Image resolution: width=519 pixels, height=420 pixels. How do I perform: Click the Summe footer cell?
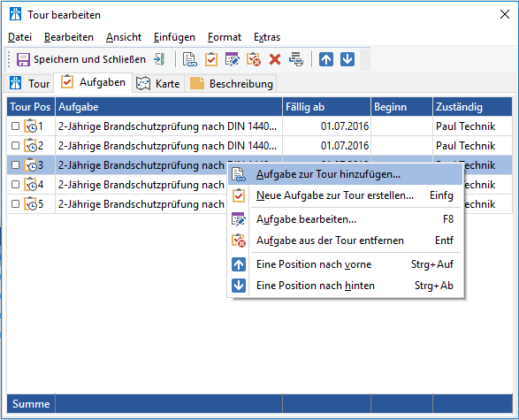(31, 403)
